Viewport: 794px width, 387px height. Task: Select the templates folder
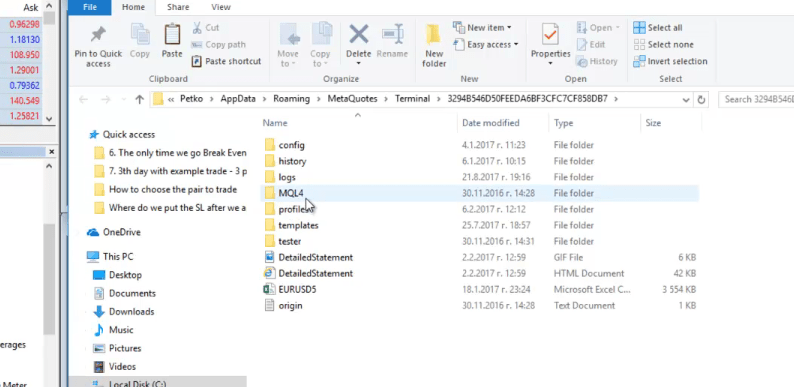point(481,225)
